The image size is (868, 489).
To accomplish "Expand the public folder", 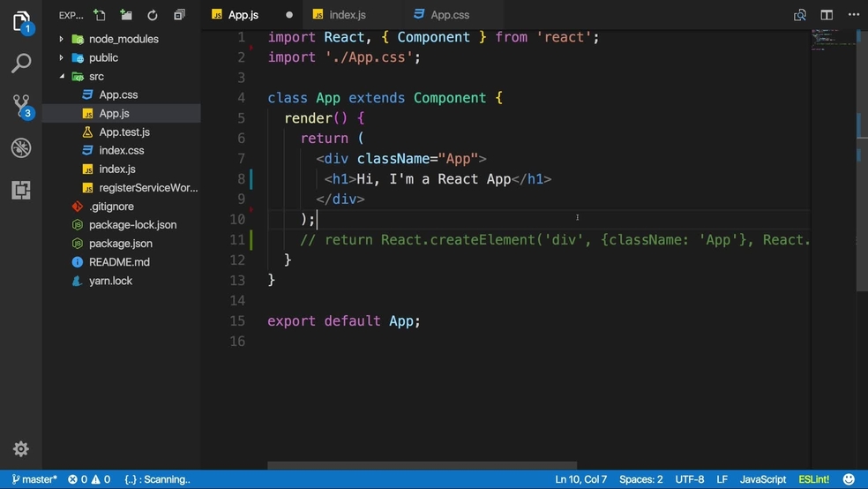I will pyautogui.click(x=103, y=57).
